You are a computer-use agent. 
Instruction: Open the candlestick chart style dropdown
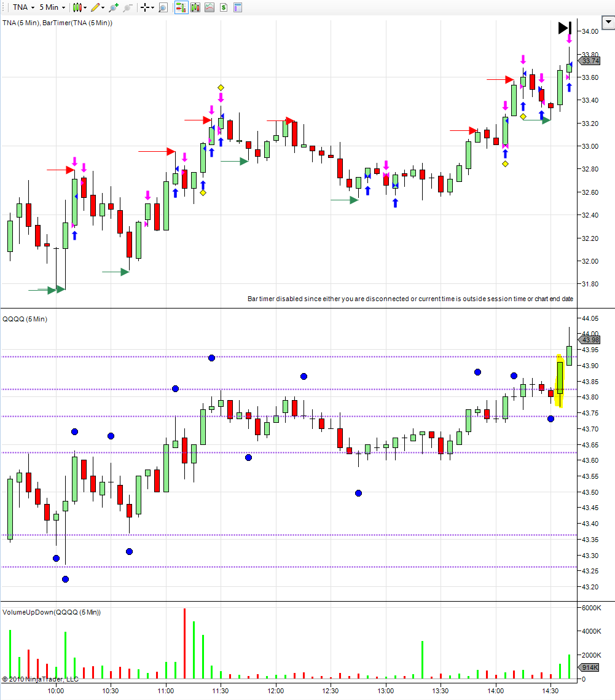[80, 7]
